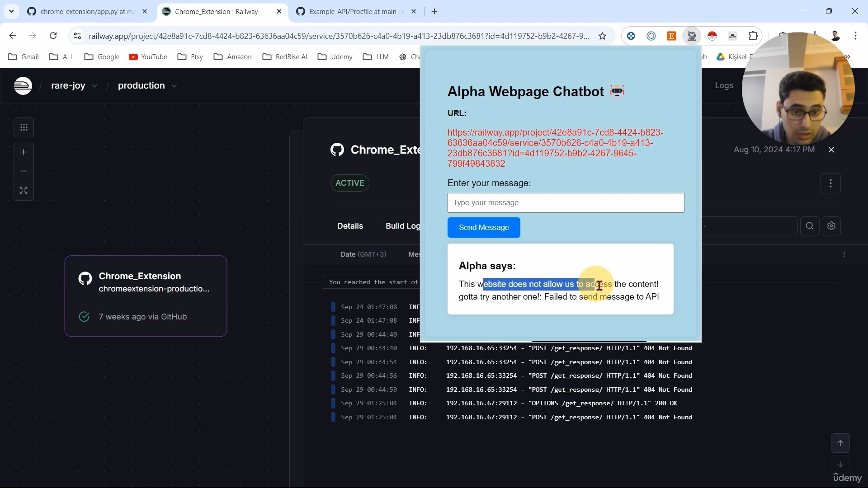This screenshot has height=488, width=868.
Task: Click the orange E extension icon
Action: pos(671,36)
